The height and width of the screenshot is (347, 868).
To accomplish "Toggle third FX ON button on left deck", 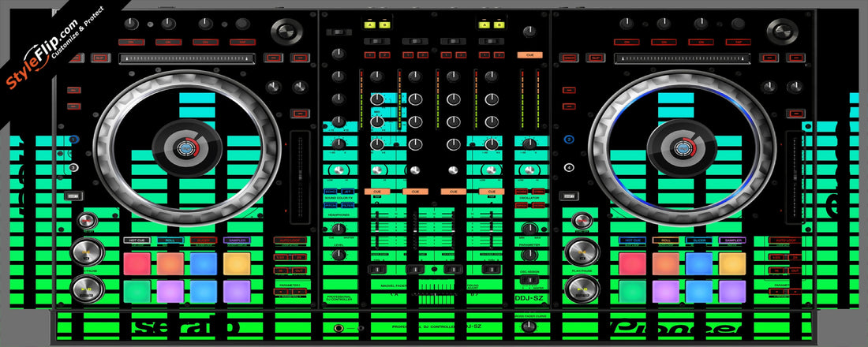I will click(x=205, y=42).
